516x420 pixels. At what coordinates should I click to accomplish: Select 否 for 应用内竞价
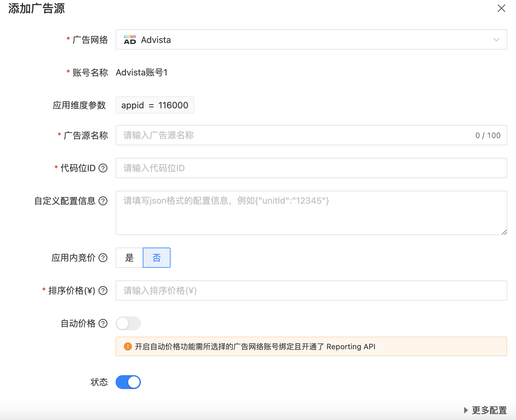click(x=157, y=258)
